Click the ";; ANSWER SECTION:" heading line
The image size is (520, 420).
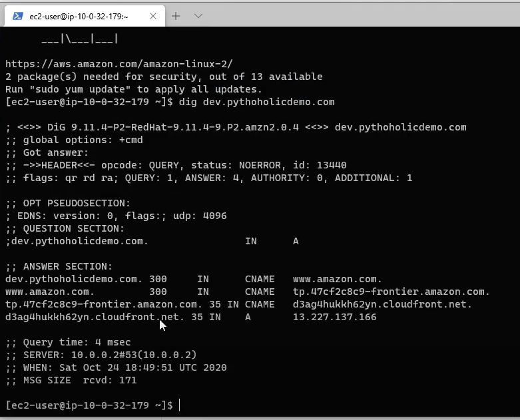(59, 266)
